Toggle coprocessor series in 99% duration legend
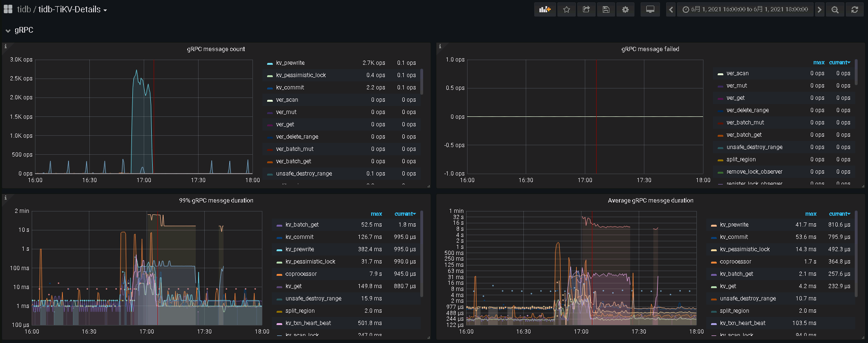The image size is (868, 343). pos(301,274)
